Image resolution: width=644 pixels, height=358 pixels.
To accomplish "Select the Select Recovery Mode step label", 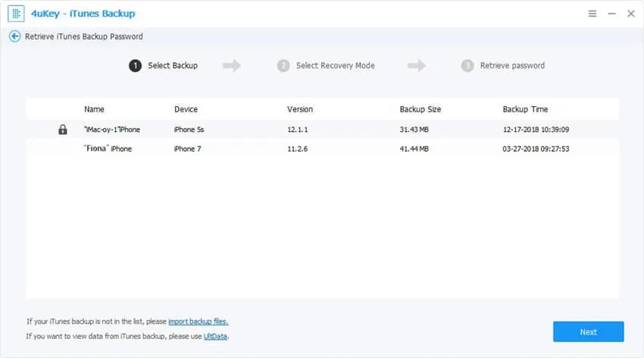I will (335, 66).
